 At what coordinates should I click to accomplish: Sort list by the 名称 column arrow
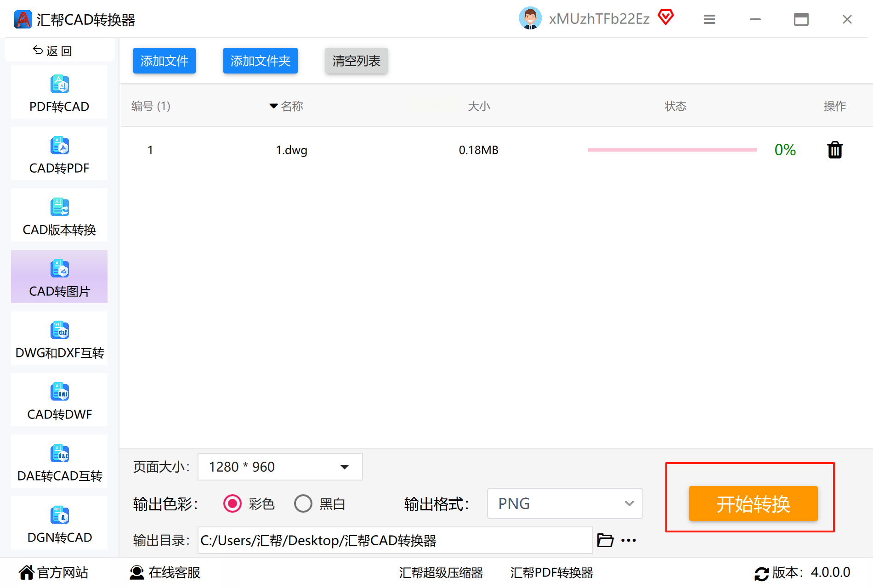pyautogui.click(x=273, y=106)
